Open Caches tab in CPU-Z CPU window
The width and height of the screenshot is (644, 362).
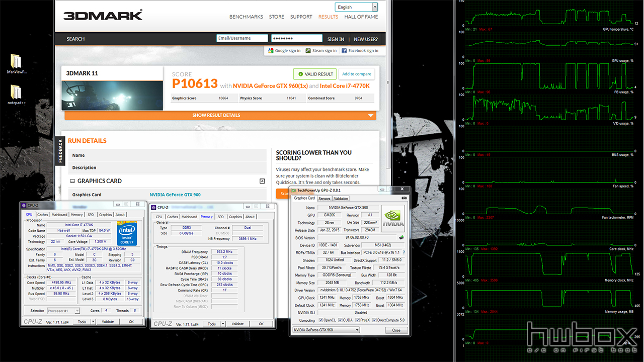(x=43, y=215)
